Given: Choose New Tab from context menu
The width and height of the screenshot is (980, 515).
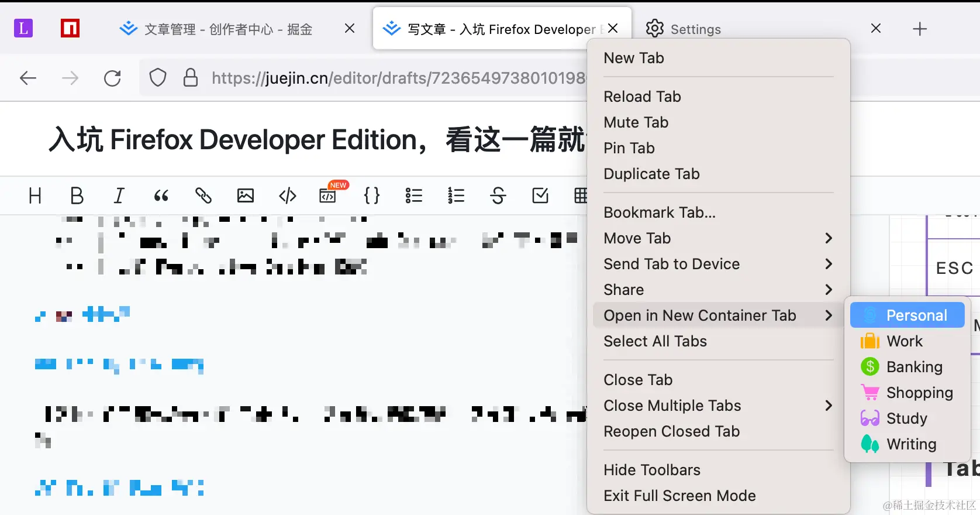Looking at the screenshot, I should [x=718, y=58].
